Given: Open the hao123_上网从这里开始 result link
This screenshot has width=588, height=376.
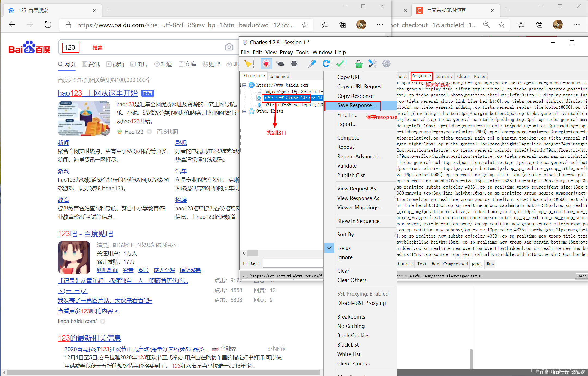Looking at the screenshot, I should 98,93.
